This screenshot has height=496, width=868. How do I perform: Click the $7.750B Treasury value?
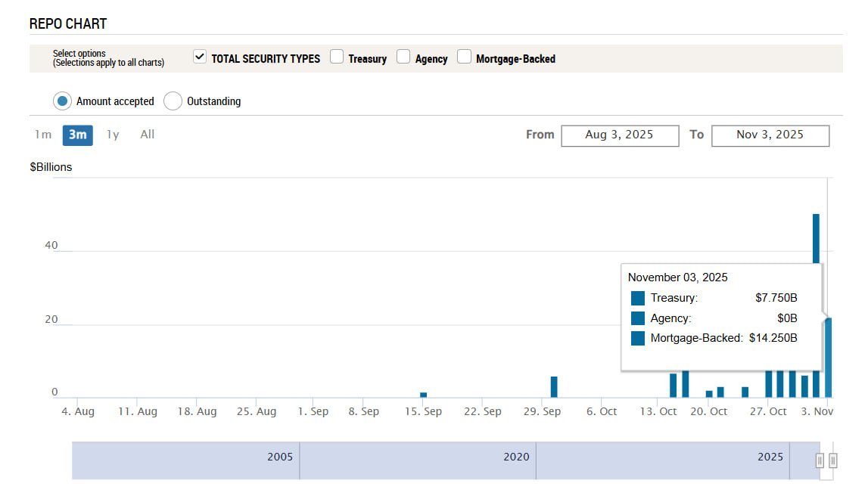click(776, 298)
